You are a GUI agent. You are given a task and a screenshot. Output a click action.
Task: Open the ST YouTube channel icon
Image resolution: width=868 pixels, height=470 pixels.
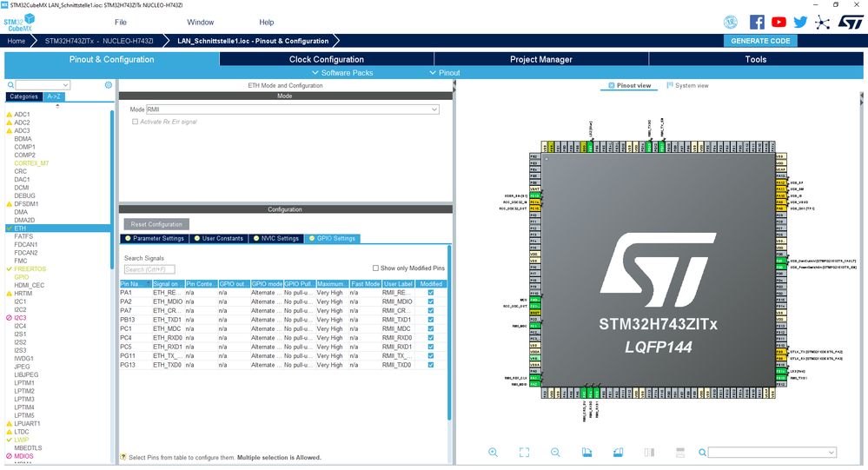coord(779,22)
